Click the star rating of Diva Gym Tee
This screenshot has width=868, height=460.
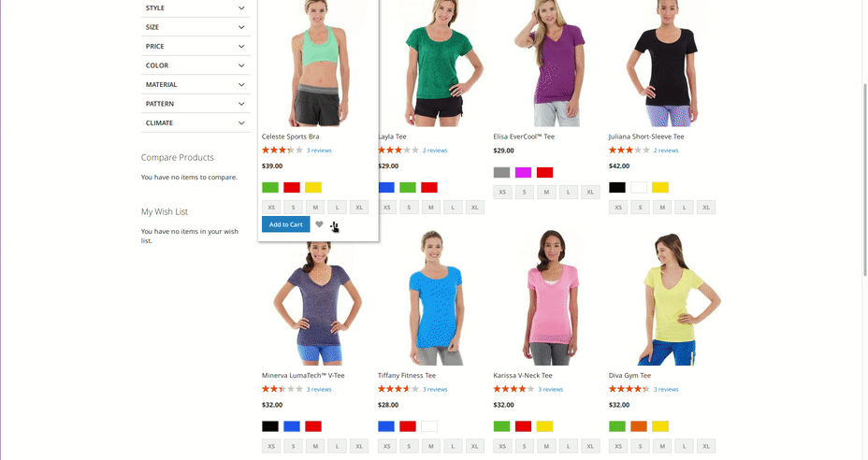click(629, 389)
